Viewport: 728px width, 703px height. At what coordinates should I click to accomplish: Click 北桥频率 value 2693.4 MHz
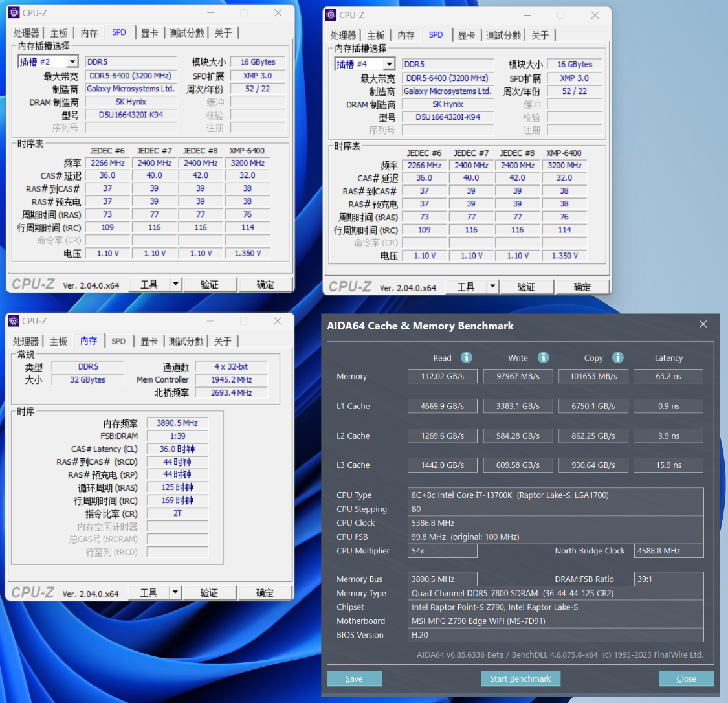(232, 392)
